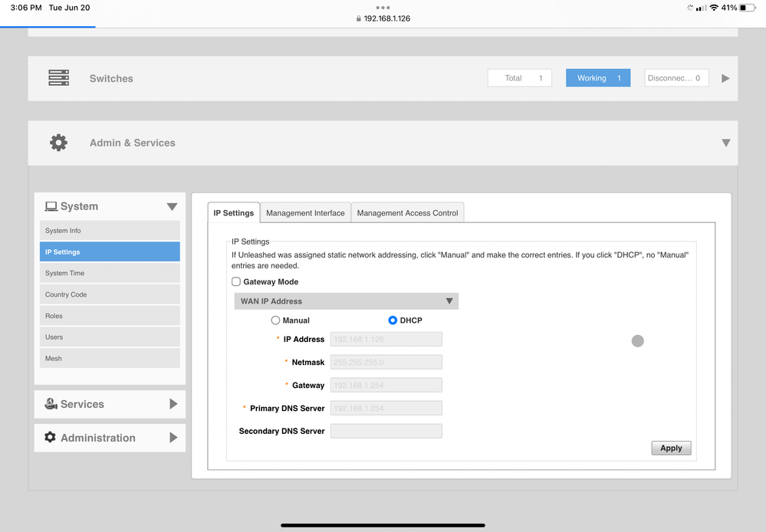Switch to the Management Interface tab
The height and width of the screenshot is (532, 766).
coord(305,213)
